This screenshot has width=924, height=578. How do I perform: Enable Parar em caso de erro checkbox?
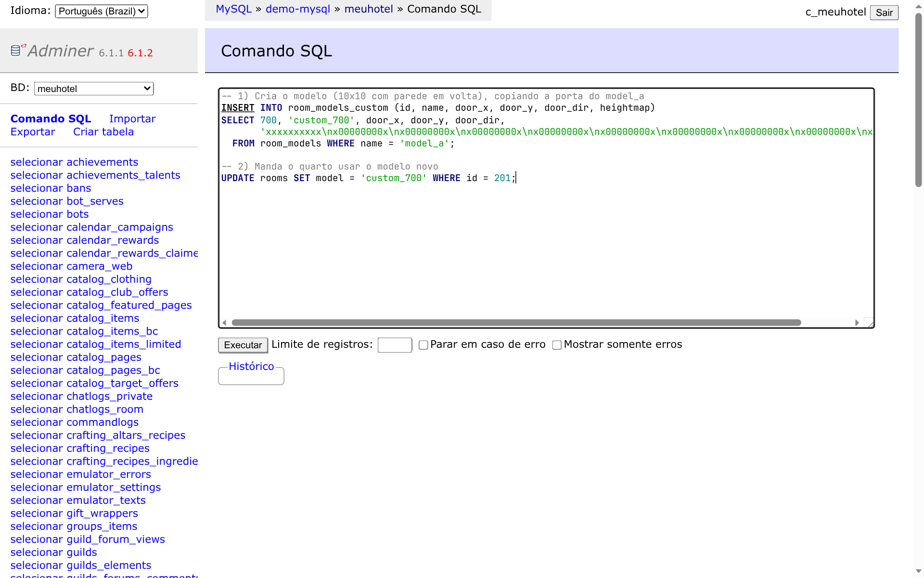click(423, 345)
